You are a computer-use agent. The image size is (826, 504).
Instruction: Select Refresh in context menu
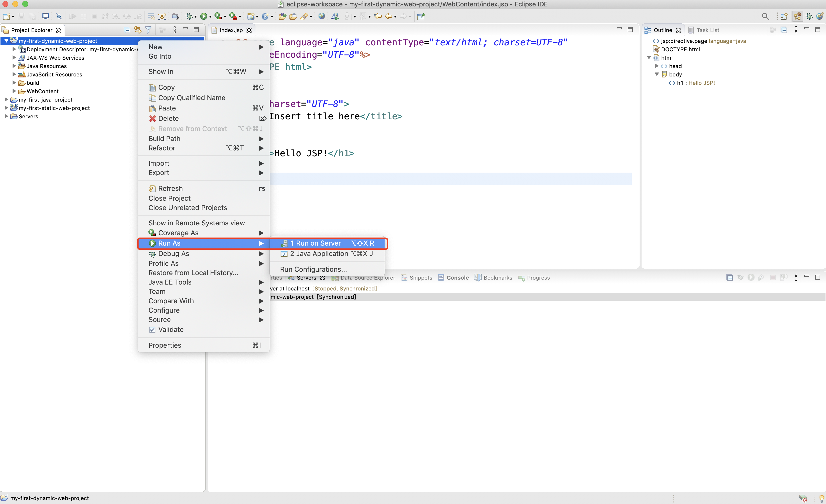coord(204,188)
